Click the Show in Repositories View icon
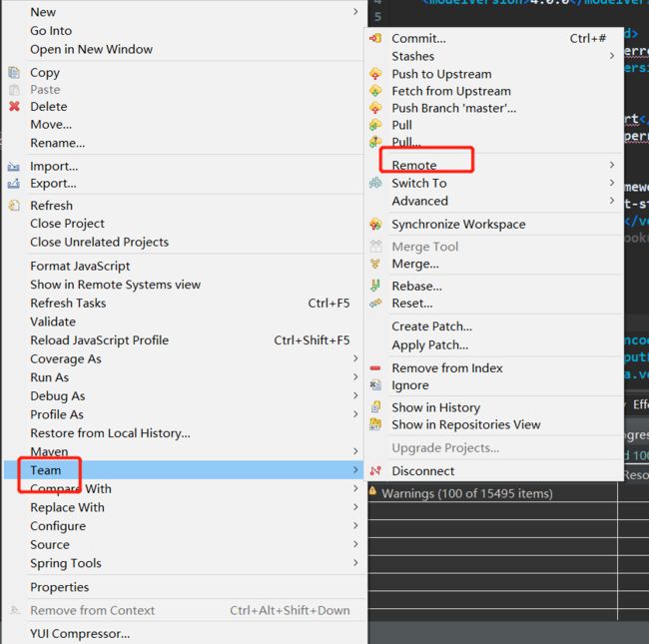 375,424
